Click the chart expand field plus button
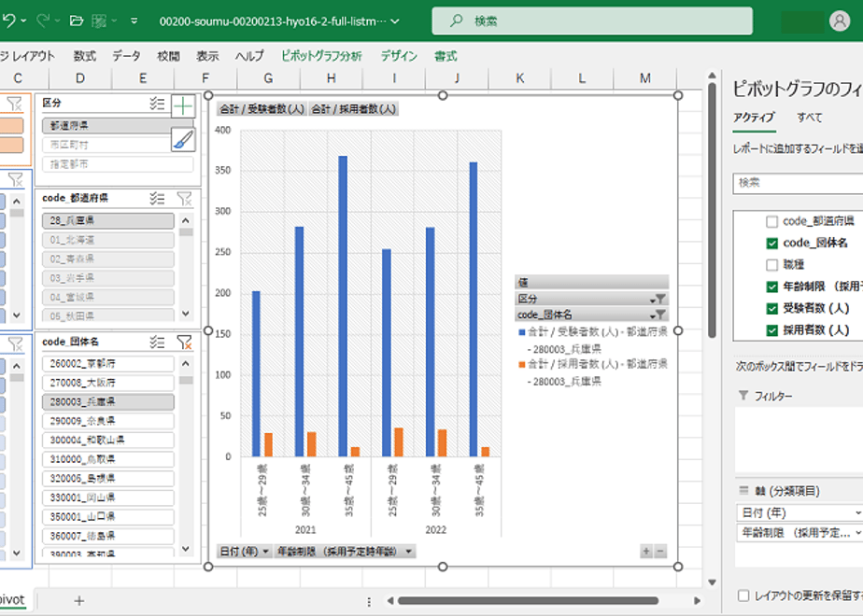Viewport: 863px width, 616px height. click(x=646, y=551)
